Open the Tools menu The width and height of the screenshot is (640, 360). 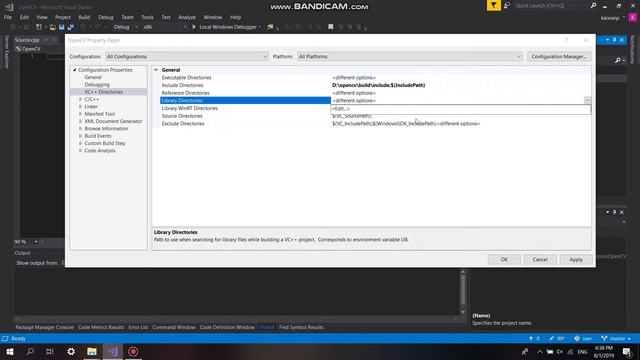147,17
